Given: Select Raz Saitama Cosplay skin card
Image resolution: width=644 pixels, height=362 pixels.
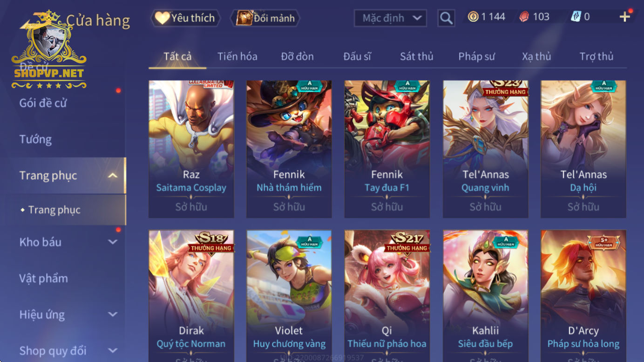Looking at the screenshot, I should (x=191, y=149).
